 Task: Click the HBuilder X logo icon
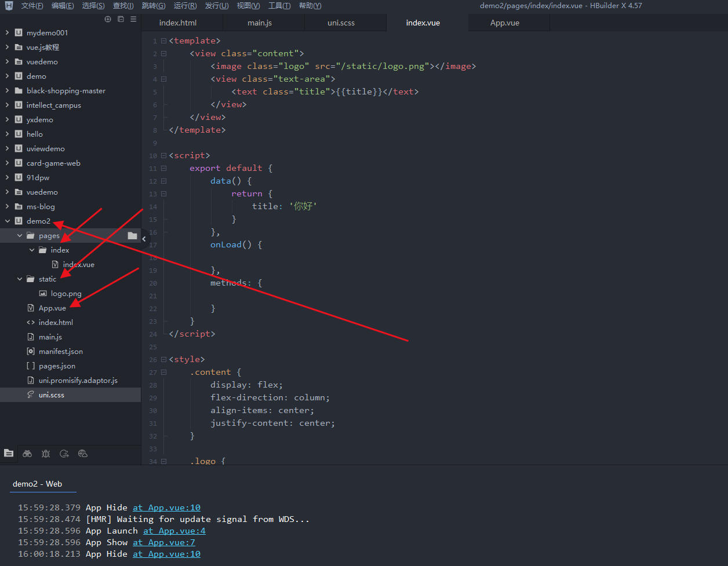click(9, 6)
